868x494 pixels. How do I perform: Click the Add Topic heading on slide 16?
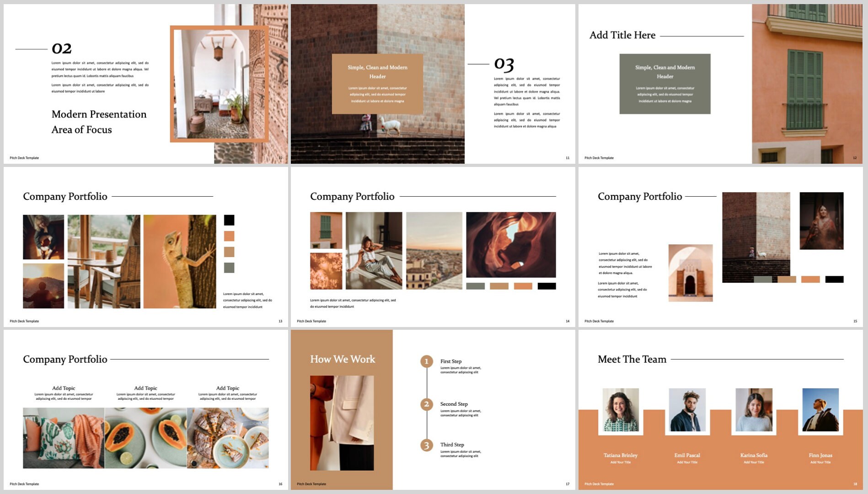[x=64, y=387]
